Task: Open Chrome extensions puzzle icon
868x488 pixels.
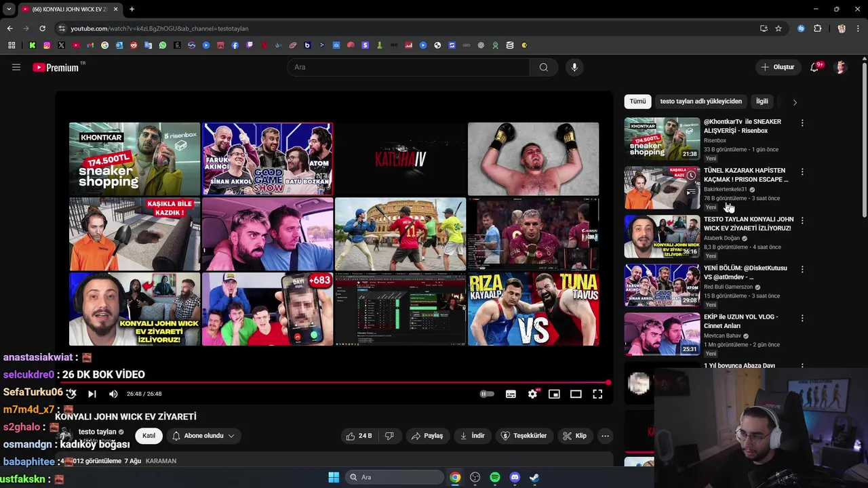Action: (817, 28)
